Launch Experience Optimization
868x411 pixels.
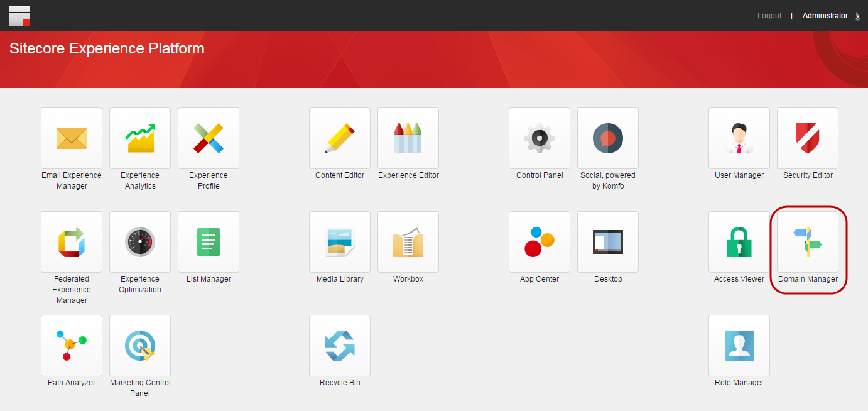coord(139,241)
